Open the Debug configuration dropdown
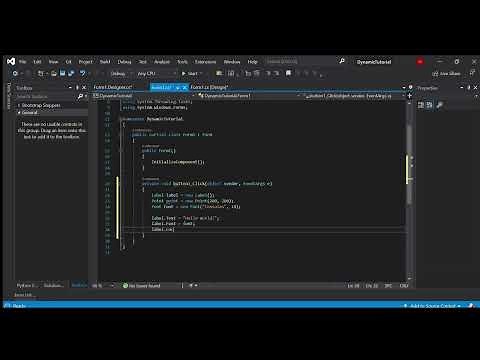 pos(120,73)
